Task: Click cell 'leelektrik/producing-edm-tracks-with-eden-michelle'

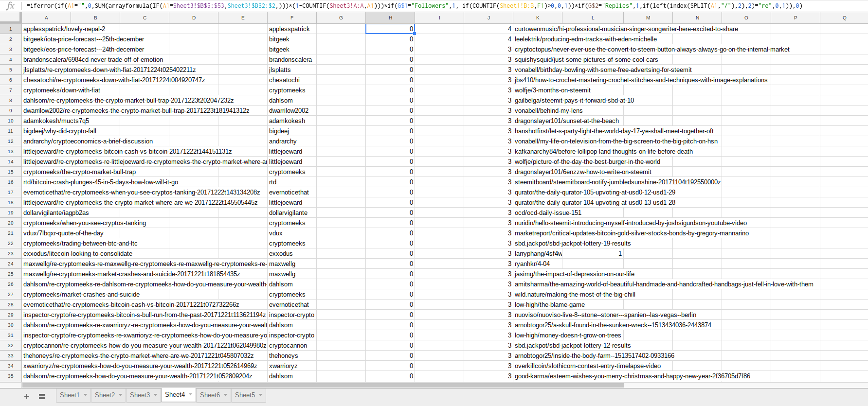Action: [x=586, y=39]
